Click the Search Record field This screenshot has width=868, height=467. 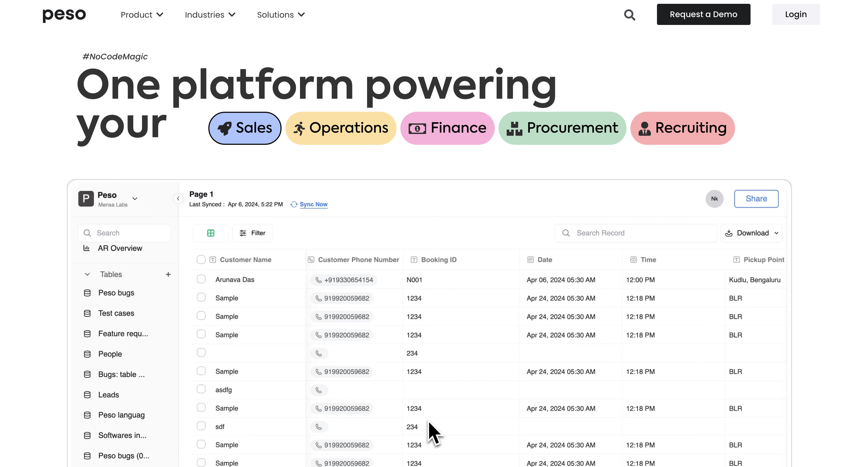coord(636,233)
